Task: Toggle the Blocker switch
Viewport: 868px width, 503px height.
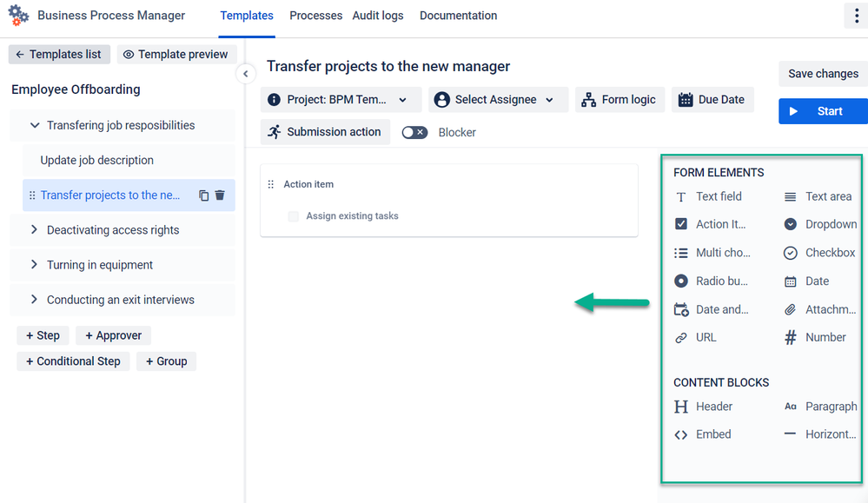Action: tap(414, 132)
